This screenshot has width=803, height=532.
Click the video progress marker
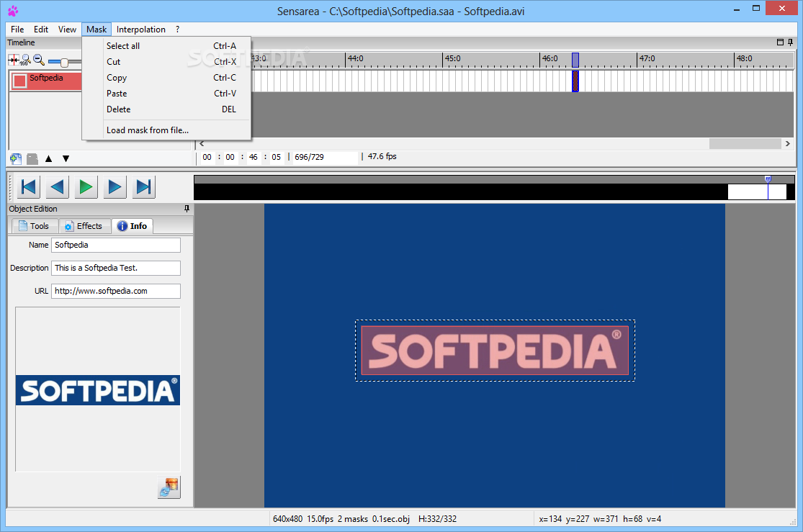pos(768,179)
